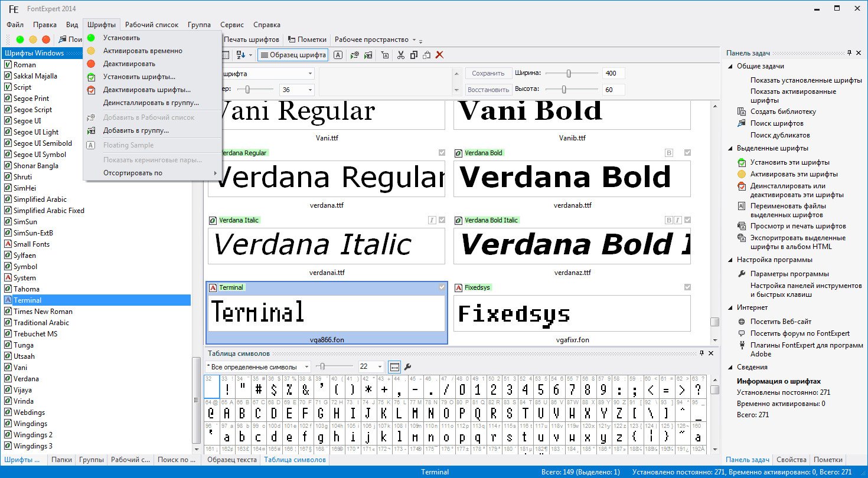Click the scissors Cut icon
This screenshot has height=478, width=868.
pos(401,55)
